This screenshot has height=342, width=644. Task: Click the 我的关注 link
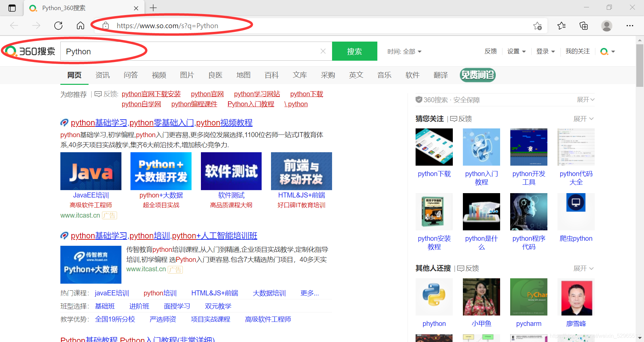(578, 51)
